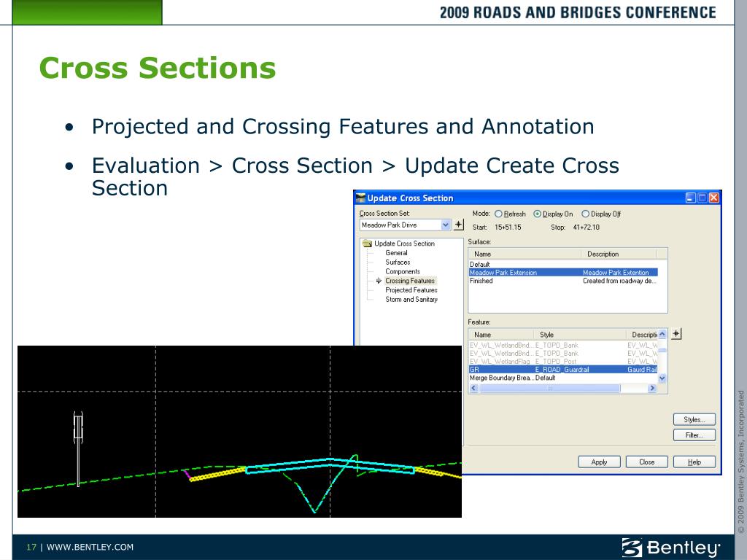Click the Apply button

tap(599, 462)
